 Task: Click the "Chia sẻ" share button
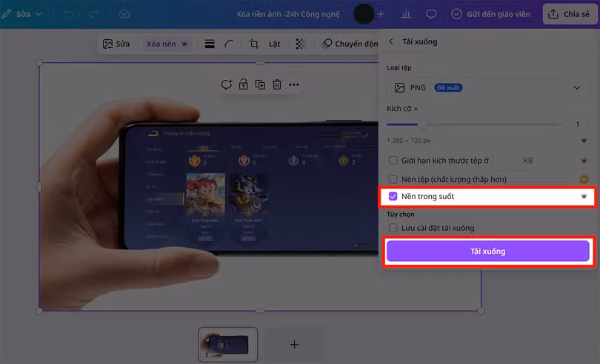(x=570, y=14)
